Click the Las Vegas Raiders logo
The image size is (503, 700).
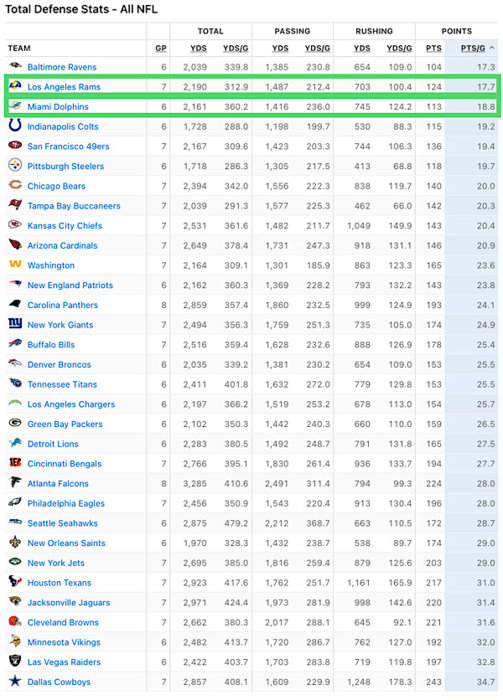15,661
